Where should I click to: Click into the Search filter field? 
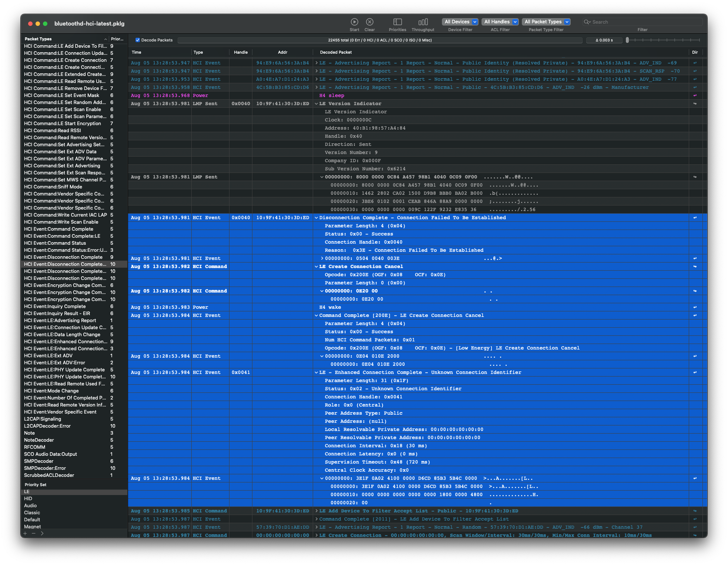644,22
